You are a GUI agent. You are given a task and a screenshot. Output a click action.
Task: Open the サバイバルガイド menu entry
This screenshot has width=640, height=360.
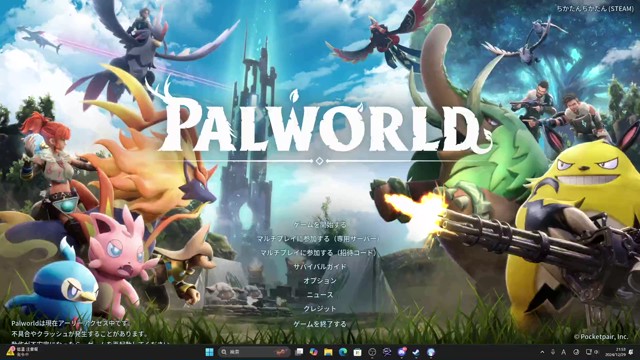pyautogui.click(x=320, y=267)
